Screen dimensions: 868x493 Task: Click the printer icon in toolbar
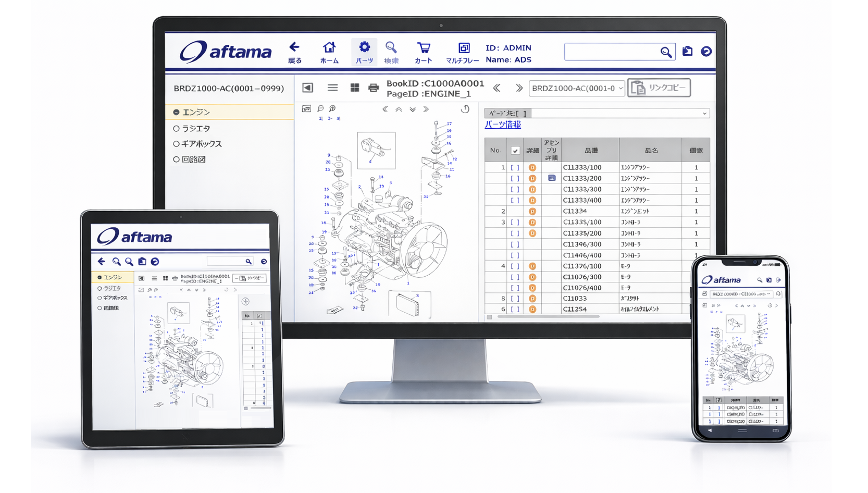[373, 88]
